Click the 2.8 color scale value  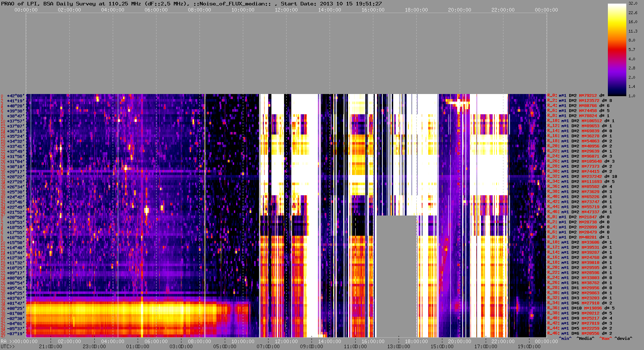coord(632,68)
